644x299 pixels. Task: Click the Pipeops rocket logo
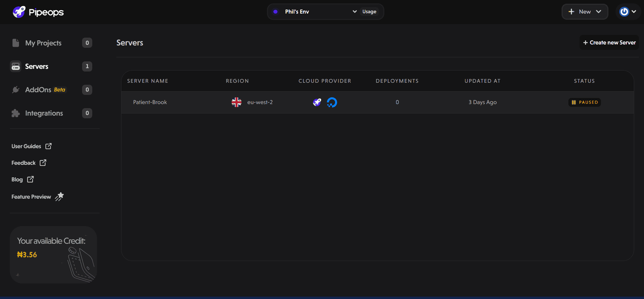pyautogui.click(x=19, y=12)
